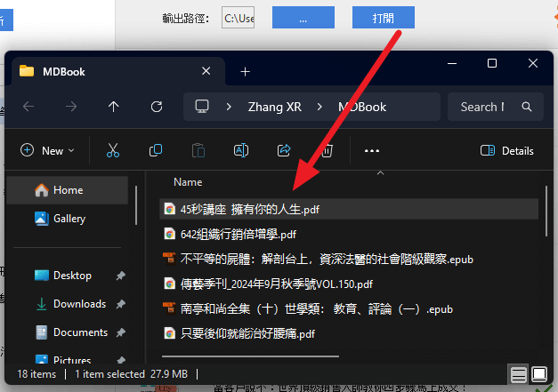Click the This PC monitor icon in address bar
This screenshot has width=558, height=392.
pyautogui.click(x=202, y=107)
